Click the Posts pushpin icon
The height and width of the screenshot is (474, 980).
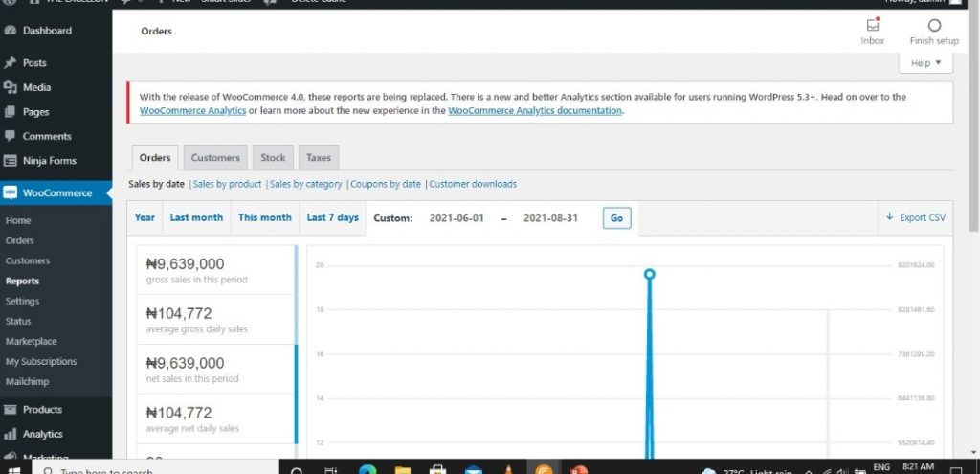coord(10,62)
